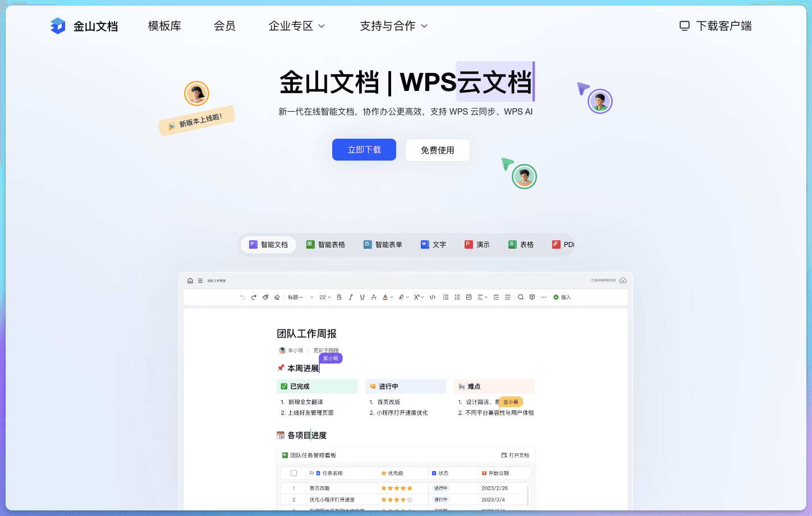Screen dimensions: 812x516
Task: Click the increase indent icon
Action: pos(507,297)
